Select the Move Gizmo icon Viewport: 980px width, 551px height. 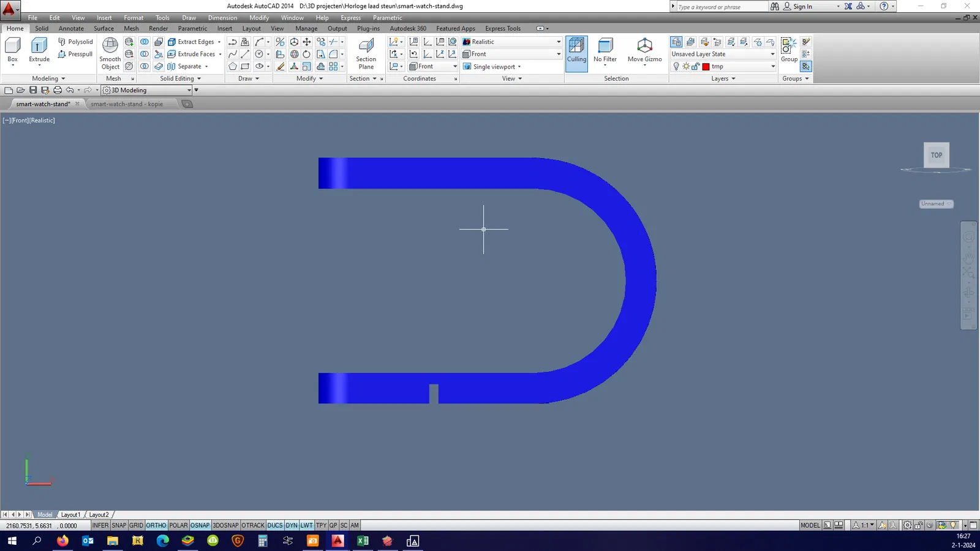(644, 50)
